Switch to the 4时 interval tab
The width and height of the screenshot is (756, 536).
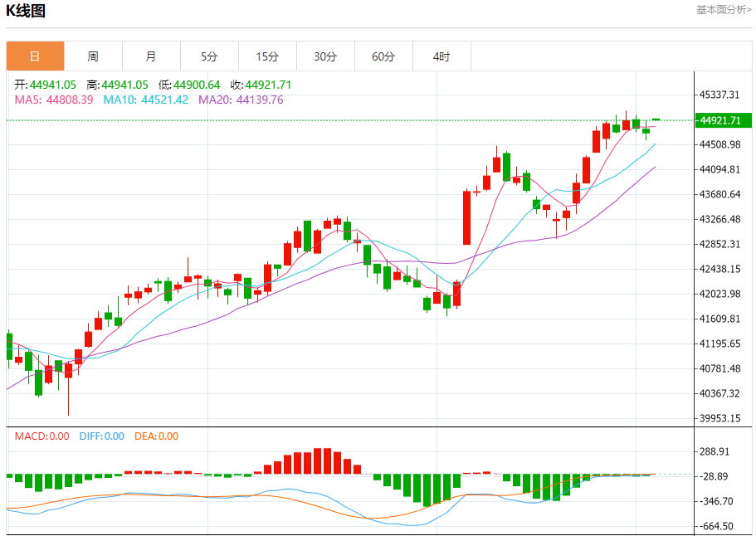[x=441, y=56]
